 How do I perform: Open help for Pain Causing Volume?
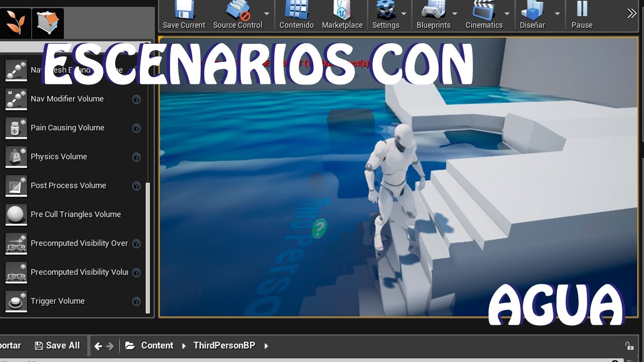136,128
